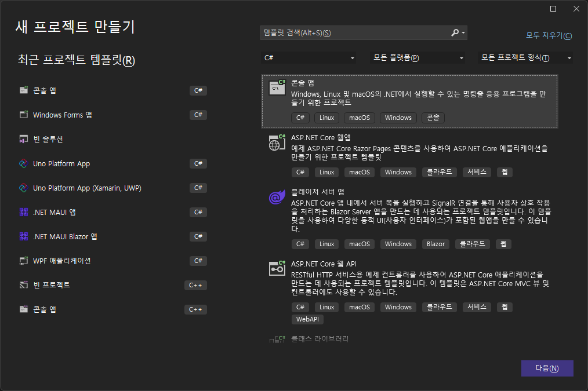Screen dimensions: 588x391
Task: Click the ASP.NET Core 웹 API icon
Action: point(277,269)
